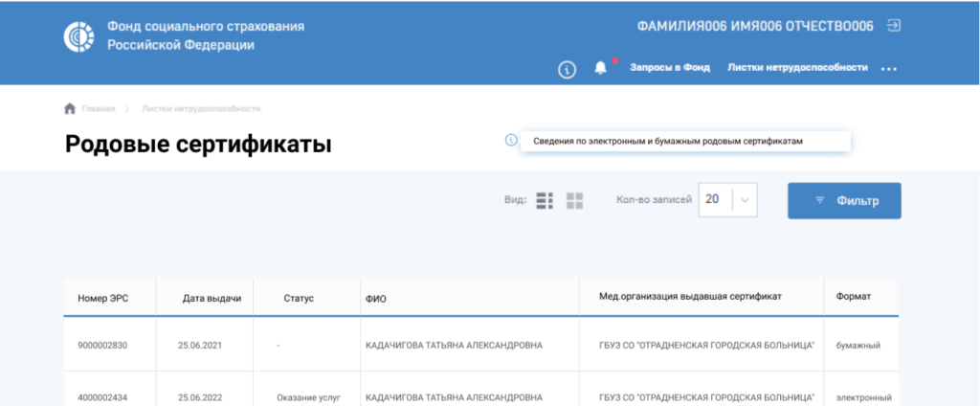Click date 25.06.2021 cell
Screen dimensions: 980x406
tap(199, 346)
